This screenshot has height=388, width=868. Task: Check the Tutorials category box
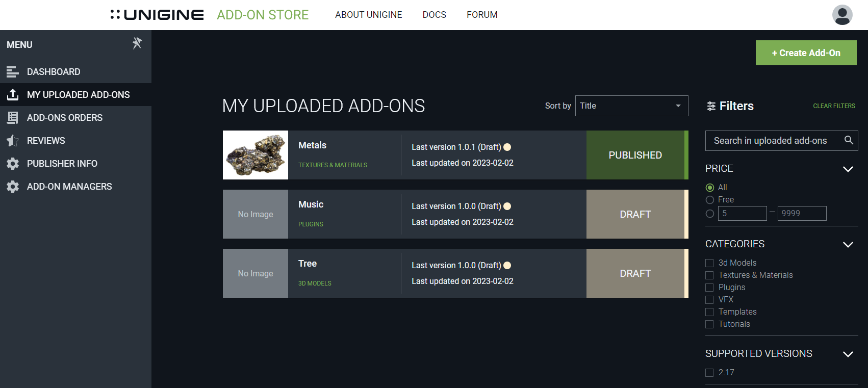pyautogui.click(x=709, y=324)
